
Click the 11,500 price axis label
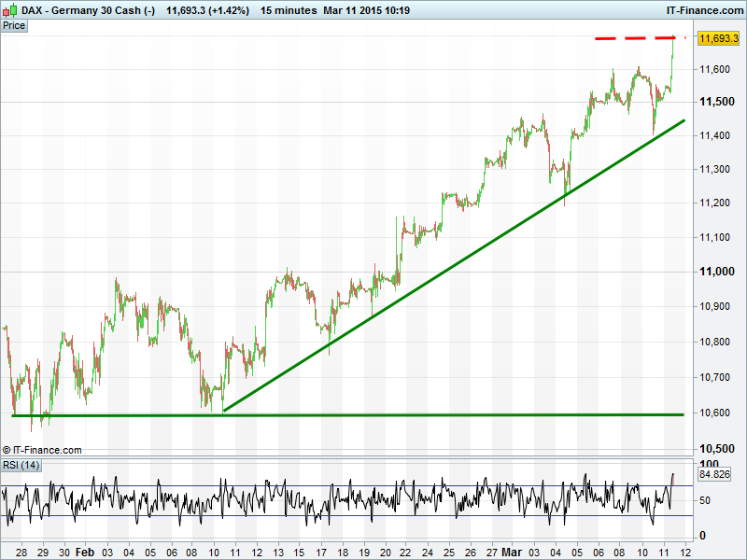click(x=714, y=102)
